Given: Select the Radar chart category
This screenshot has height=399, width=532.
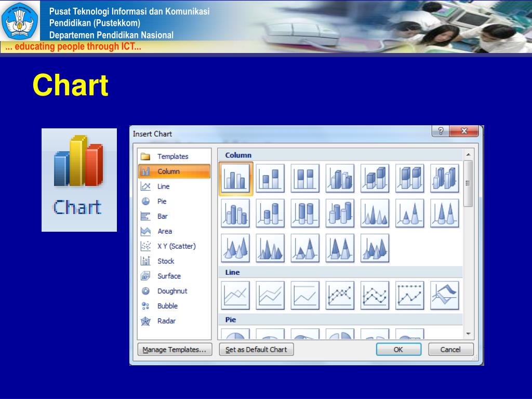Looking at the screenshot, I should click(x=175, y=321).
